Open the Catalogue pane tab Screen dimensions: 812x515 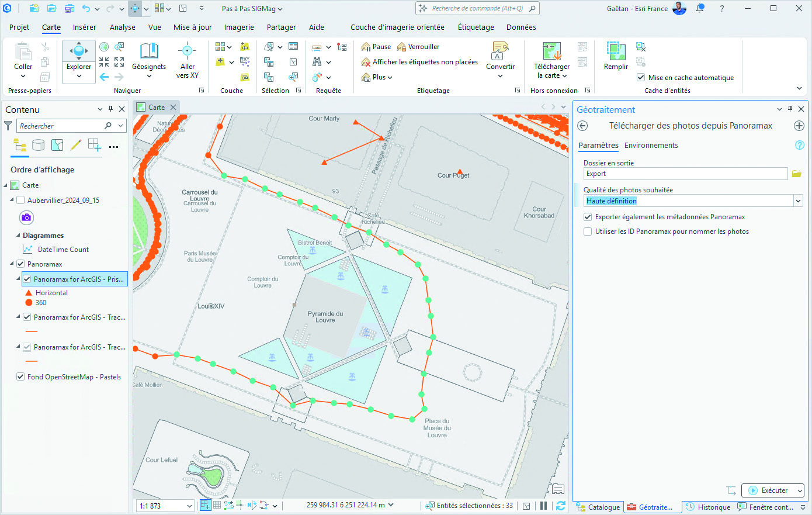(x=598, y=507)
